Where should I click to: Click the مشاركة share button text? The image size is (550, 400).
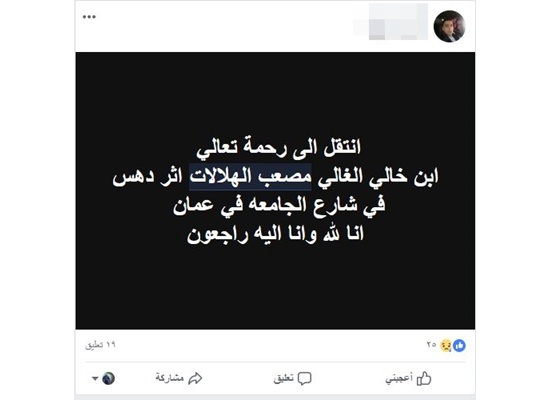170,378
